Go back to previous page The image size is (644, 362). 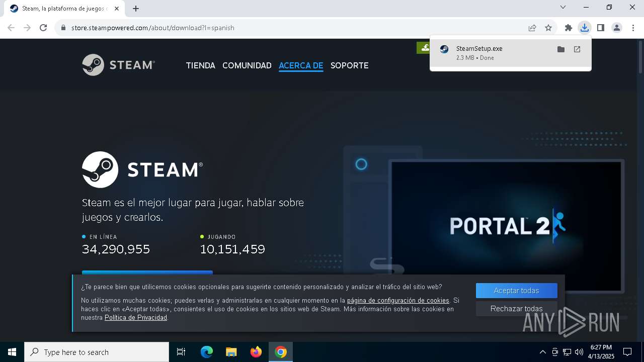tap(11, 28)
